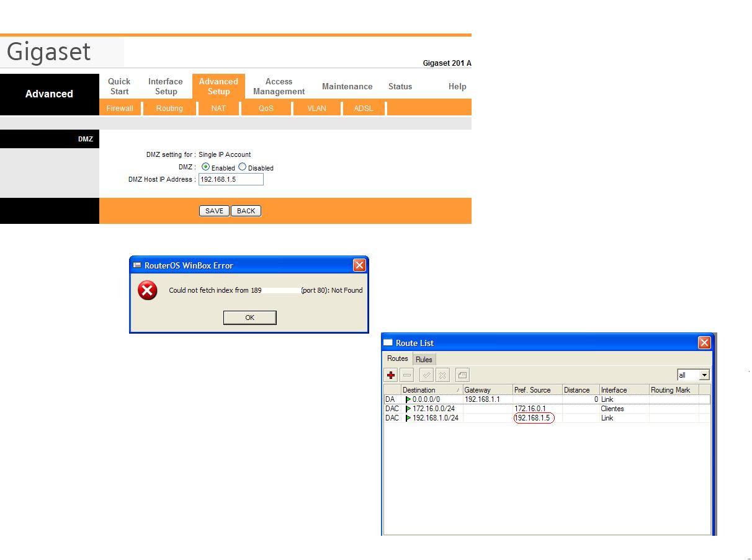Viewport: 752px width, 560px height.
Task: Click the DMZ Host IP Address field
Action: (x=231, y=179)
